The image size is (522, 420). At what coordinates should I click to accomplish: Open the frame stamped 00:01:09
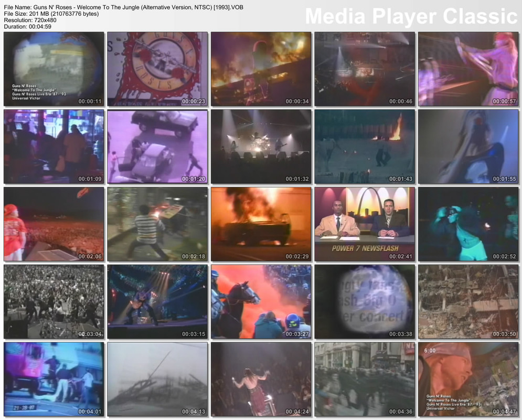(54, 146)
